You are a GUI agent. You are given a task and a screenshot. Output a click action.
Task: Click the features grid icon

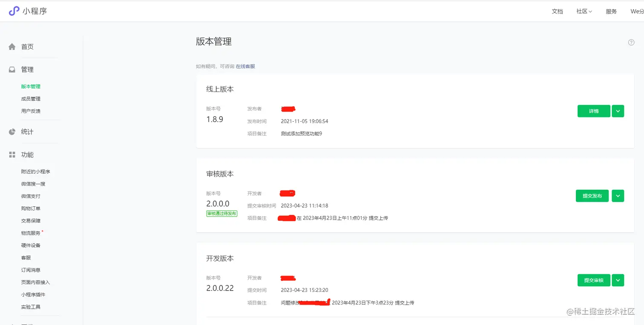point(12,155)
